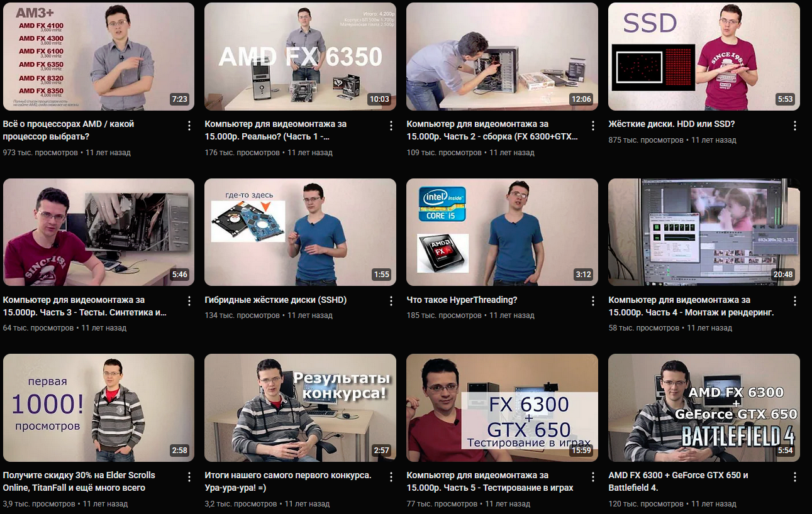Click '77 тыс. просмотров' metadata text
The image size is (812, 514).
pyautogui.click(x=442, y=504)
